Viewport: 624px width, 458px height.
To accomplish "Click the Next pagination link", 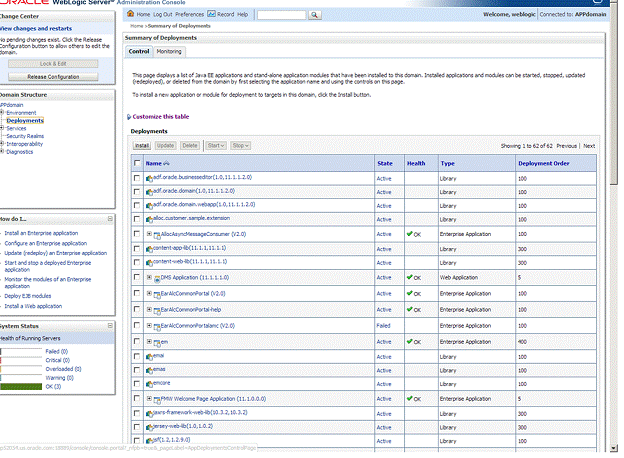I will (589, 146).
